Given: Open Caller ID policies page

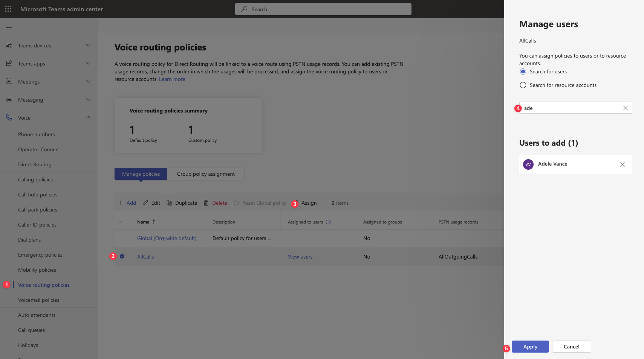Looking at the screenshot, I should [37, 225].
